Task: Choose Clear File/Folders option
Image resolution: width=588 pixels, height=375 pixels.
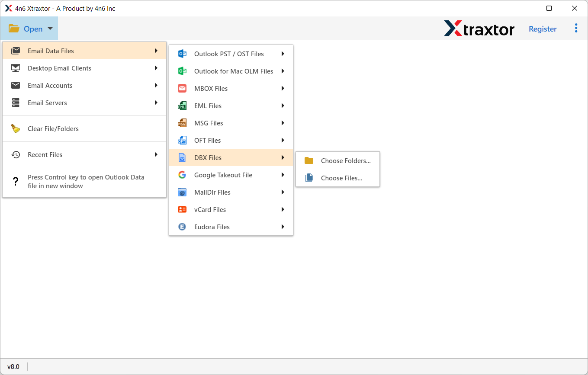Action: pyautogui.click(x=84, y=128)
